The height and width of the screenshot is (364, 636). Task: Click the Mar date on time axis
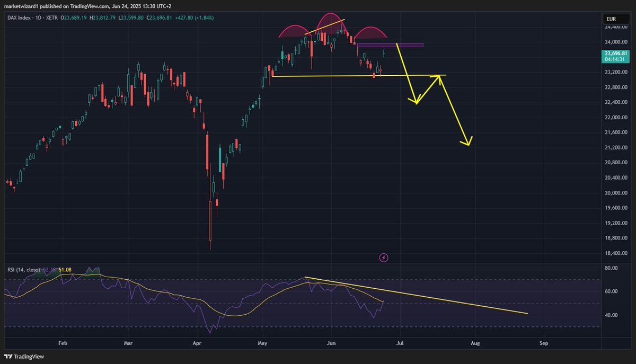tap(128, 343)
